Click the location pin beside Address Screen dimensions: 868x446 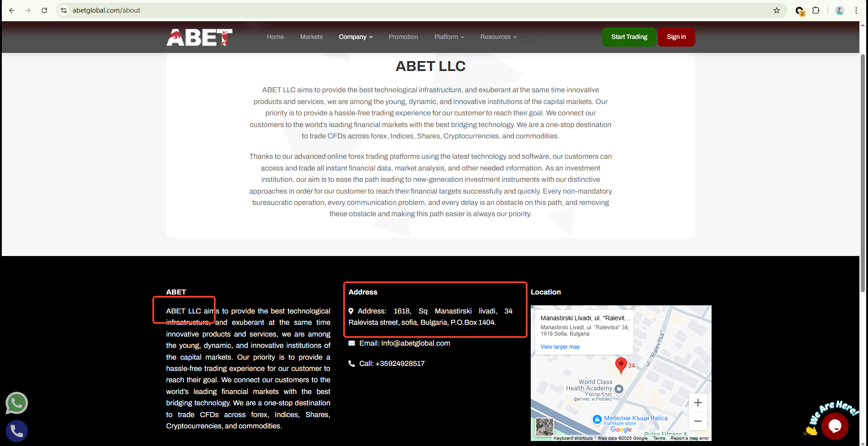[351, 311]
